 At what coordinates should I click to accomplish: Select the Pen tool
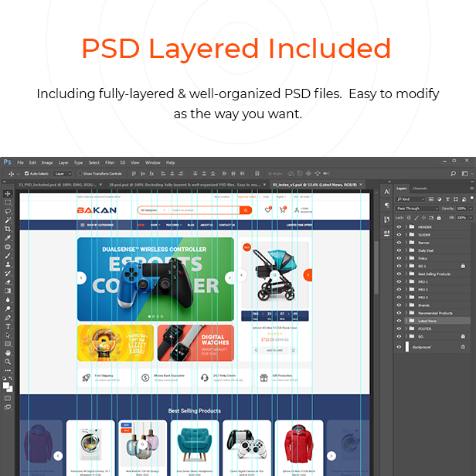point(8,318)
